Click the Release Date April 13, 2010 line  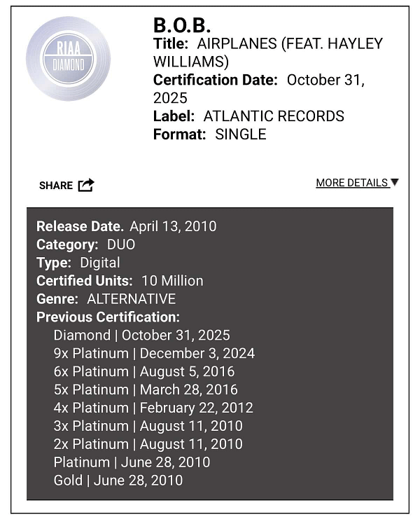tap(127, 226)
